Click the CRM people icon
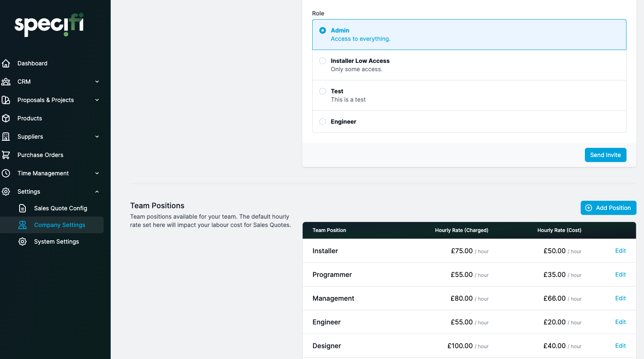This screenshot has width=644, height=359. (x=6, y=82)
